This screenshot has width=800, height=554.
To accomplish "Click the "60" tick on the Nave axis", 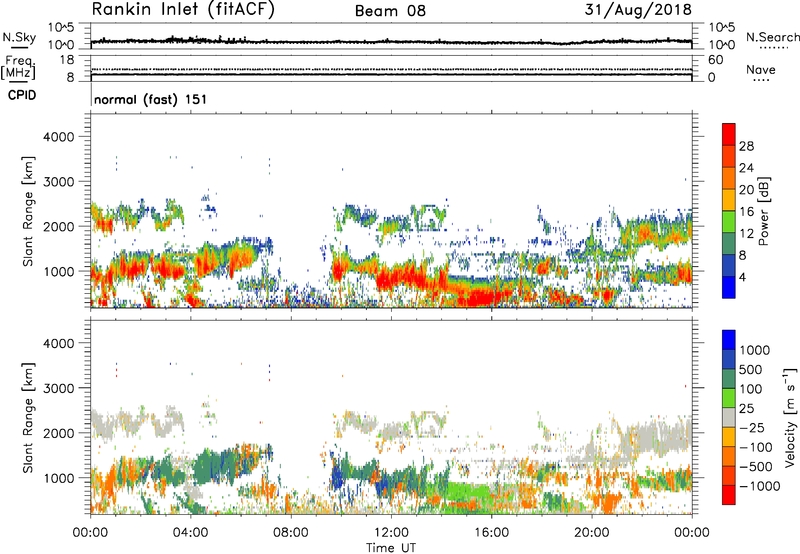I will (x=715, y=60).
